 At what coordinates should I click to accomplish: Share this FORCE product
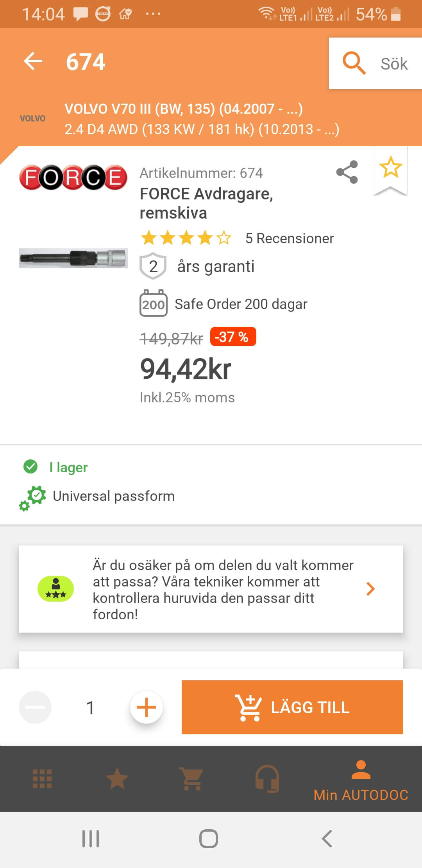click(347, 172)
